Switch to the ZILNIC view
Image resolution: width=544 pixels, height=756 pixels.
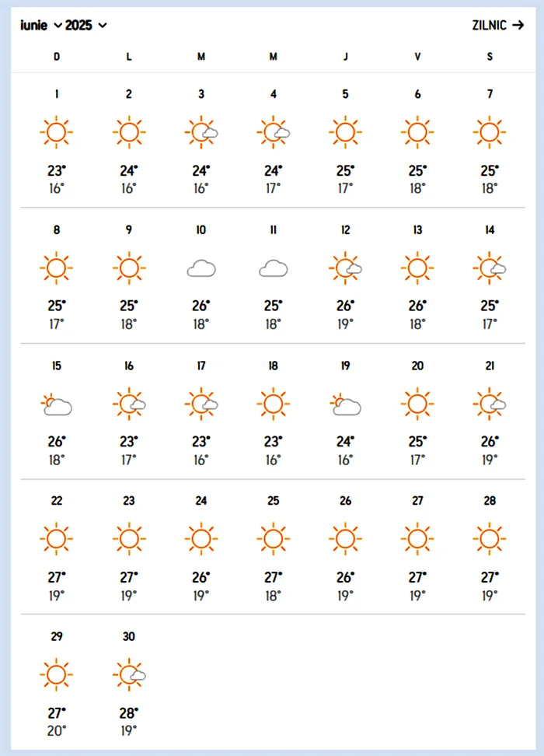point(490,25)
